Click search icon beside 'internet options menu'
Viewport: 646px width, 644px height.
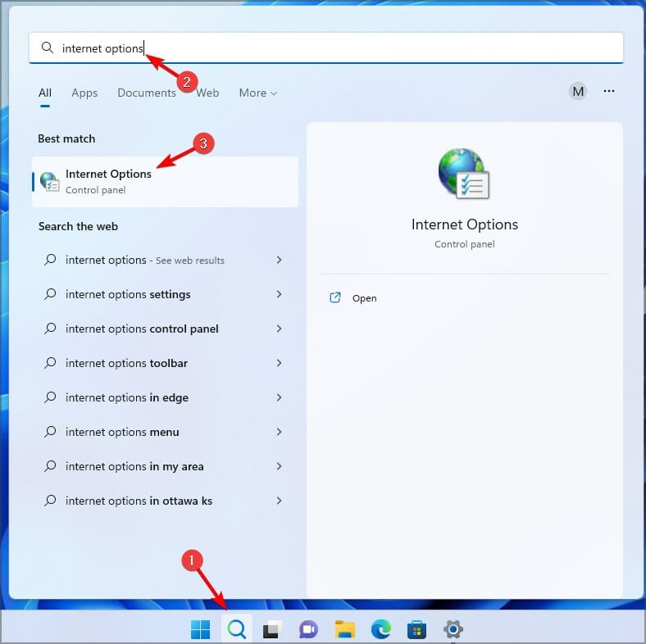(50, 432)
